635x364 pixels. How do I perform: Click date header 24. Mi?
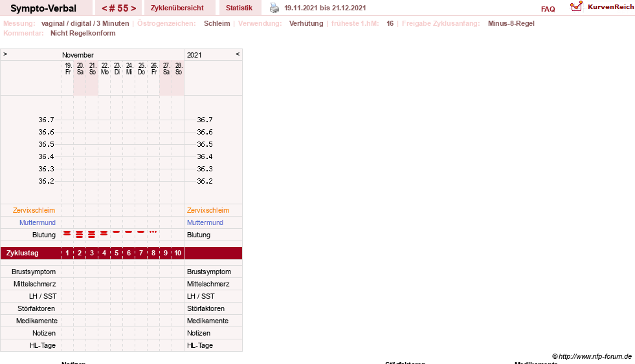click(129, 69)
